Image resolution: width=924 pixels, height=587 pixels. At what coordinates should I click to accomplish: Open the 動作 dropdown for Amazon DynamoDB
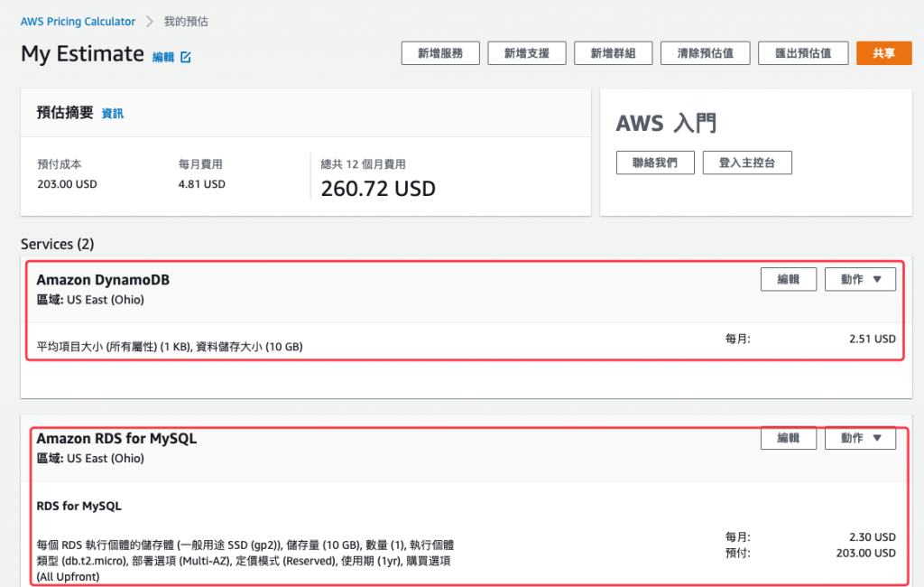click(x=860, y=279)
